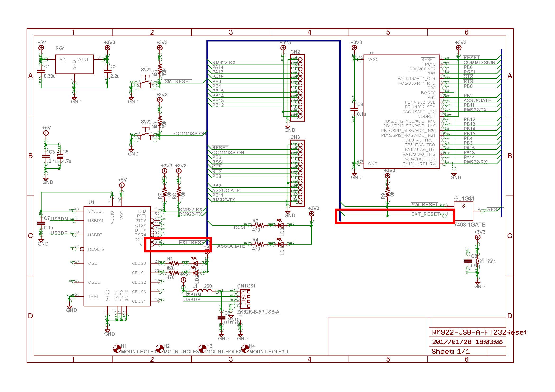Click the PA11/USART1_CTS pin label

point(416,78)
